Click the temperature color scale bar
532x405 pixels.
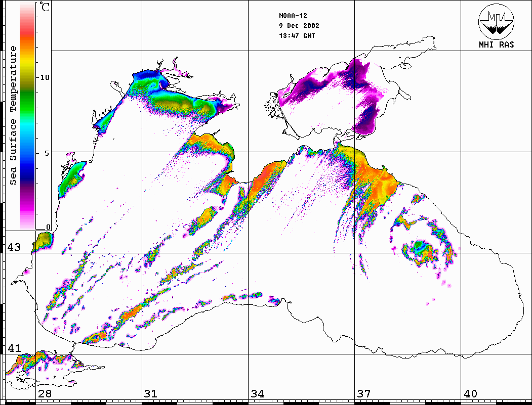point(27,116)
